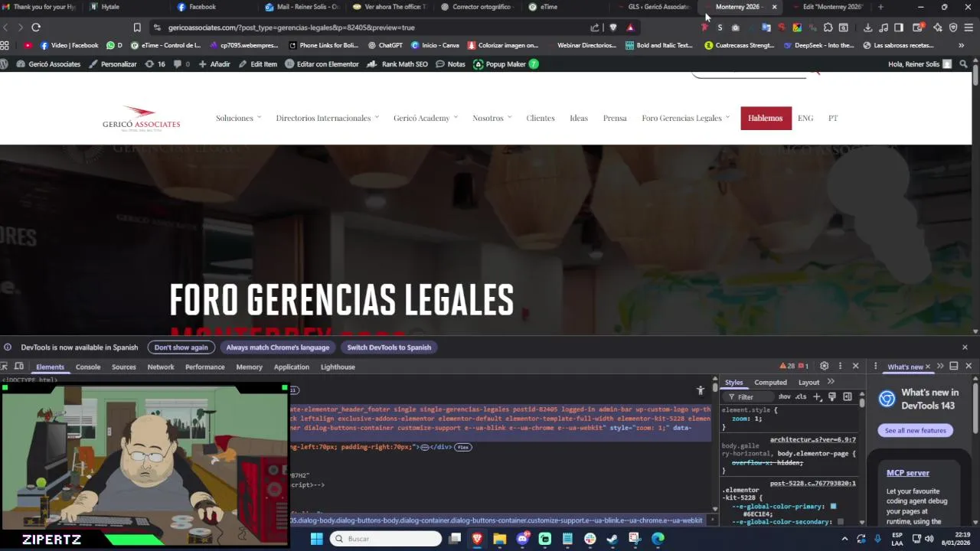Show more Styles pane tabs chevron
Viewport: 980px width, 551px height.
[x=831, y=382]
